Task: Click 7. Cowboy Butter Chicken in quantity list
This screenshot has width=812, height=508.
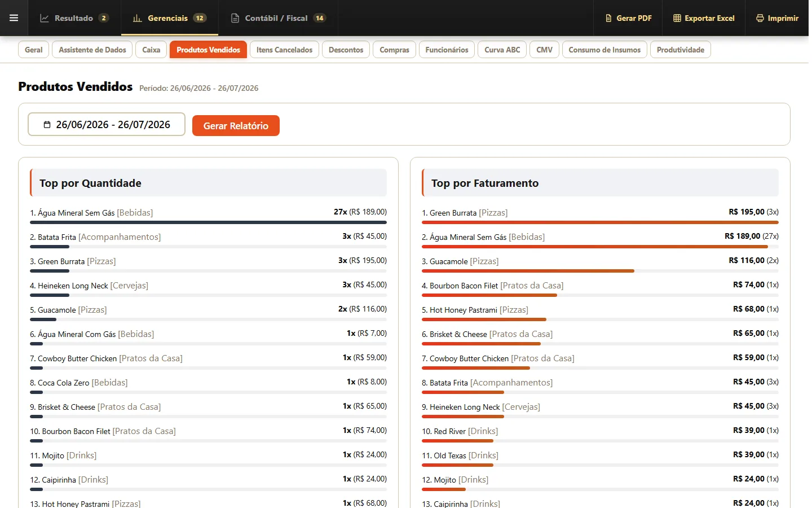Action: [106, 358]
